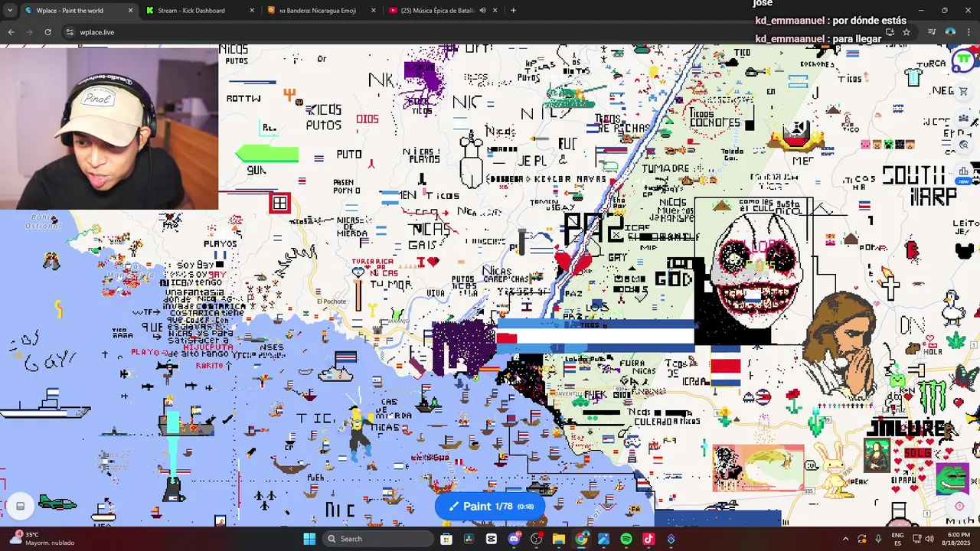This screenshot has width=980, height=551.
Task: Open the alliance members icon
Action: click(x=963, y=118)
